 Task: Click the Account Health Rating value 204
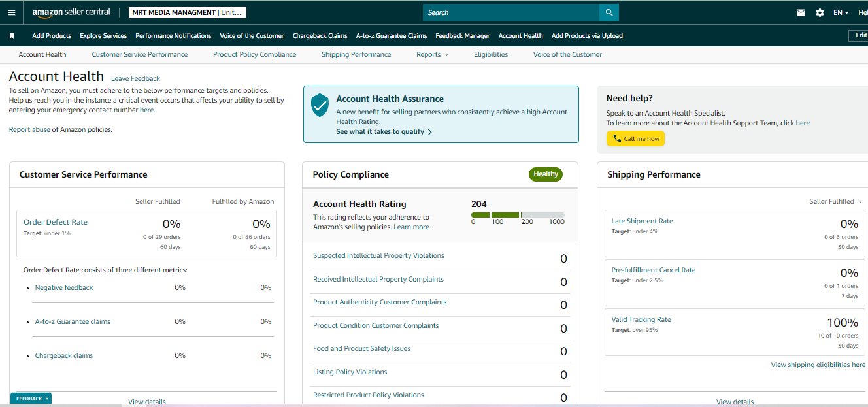pyautogui.click(x=479, y=204)
